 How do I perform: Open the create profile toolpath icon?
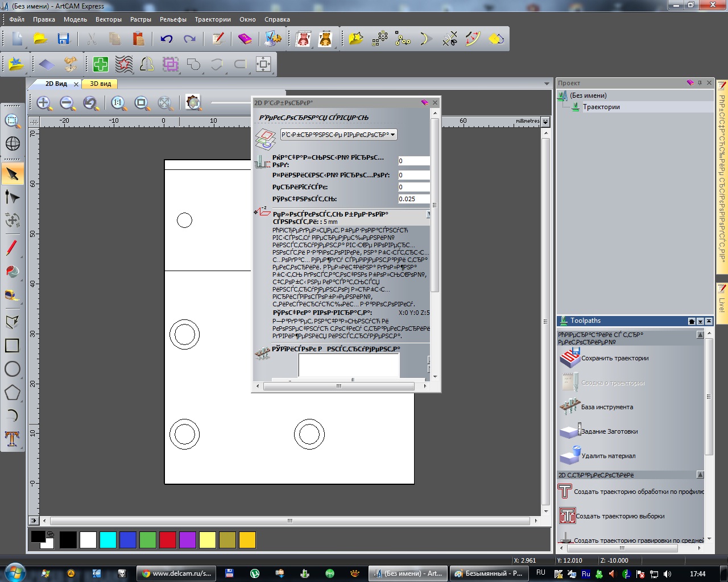(565, 492)
